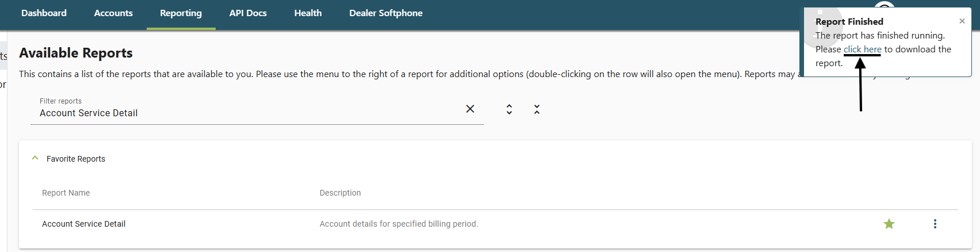
Task: Click the Favorite Reports section title
Action: 76,159
